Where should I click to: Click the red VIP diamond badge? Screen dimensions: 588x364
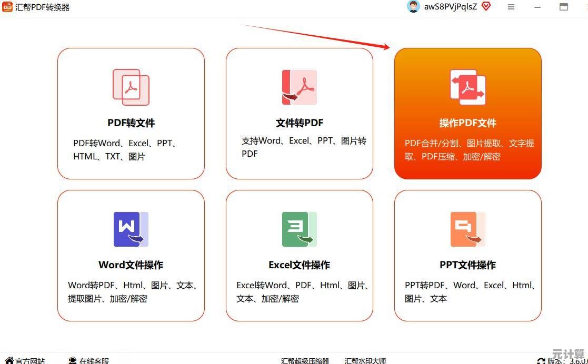486,7
